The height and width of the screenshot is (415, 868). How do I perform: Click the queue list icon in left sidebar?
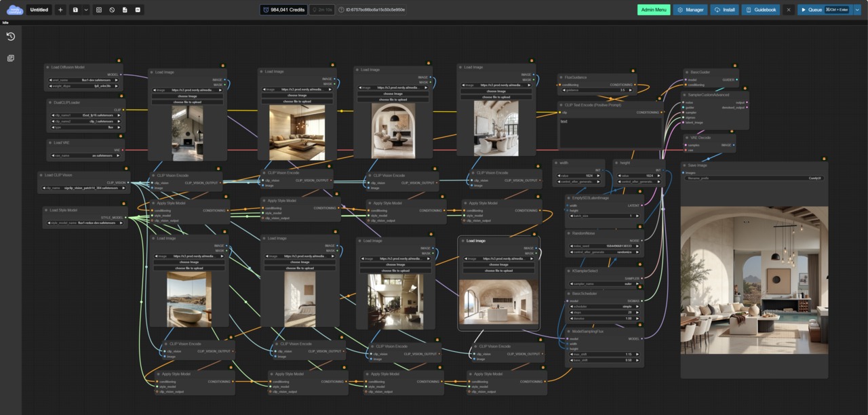(11, 58)
